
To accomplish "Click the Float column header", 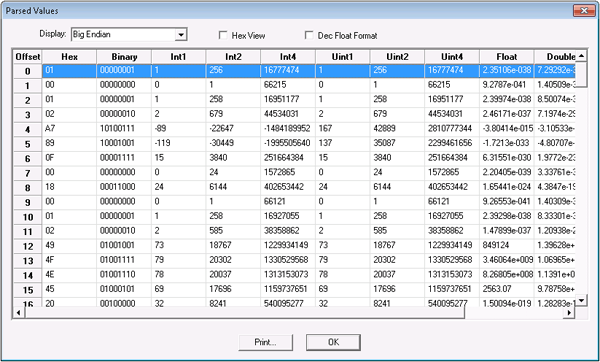I will pyautogui.click(x=507, y=57).
